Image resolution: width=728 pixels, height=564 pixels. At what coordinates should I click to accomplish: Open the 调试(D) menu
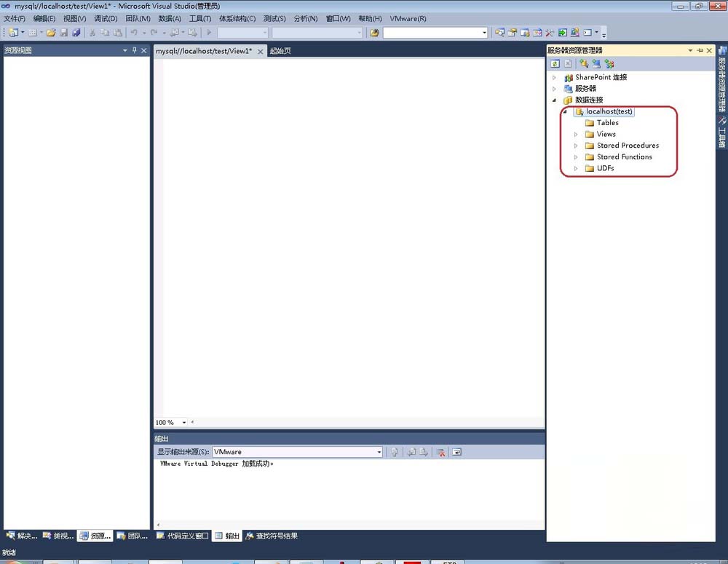pyautogui.click(x=106, y=19)
